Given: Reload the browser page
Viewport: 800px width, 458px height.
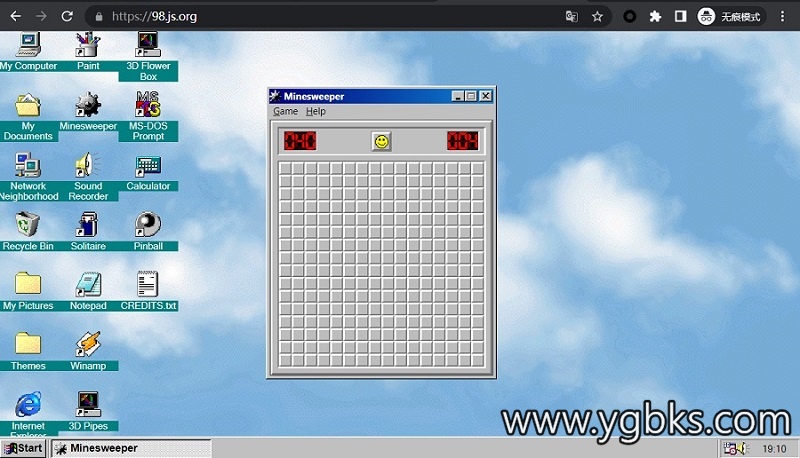Looking at the screenshot, I should [x=67, y=16].
